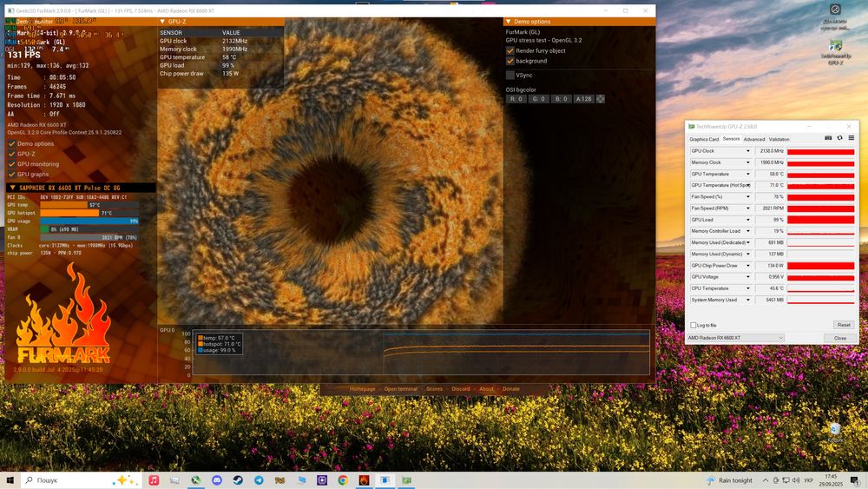
Task: Uncheck the Demo options checkbox in left panel
Action: [11, 143]
